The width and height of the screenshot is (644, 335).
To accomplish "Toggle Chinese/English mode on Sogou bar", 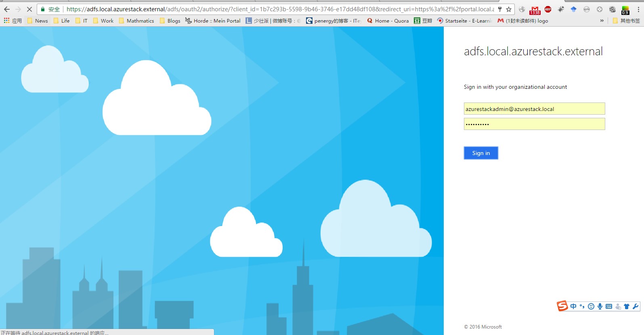I will click(x=573, y=306).
